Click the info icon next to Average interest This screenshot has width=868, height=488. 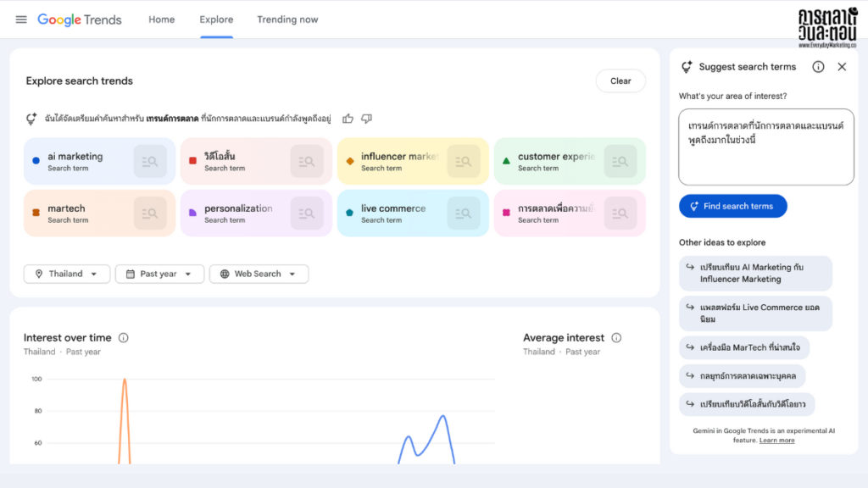pos(616,337)
